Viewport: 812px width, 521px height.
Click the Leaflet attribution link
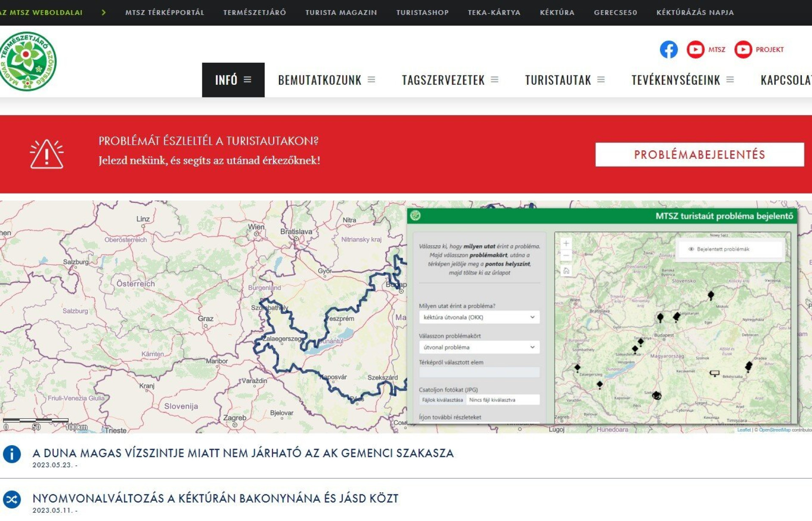pyautogui.click(x=744, y=430)
